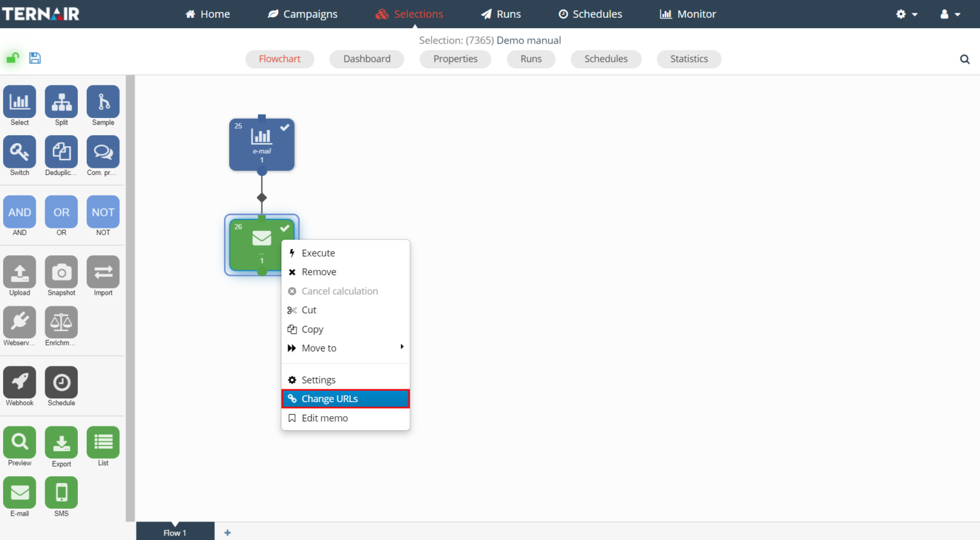Choose the List tool icon
This screenshot has height=540, width=980.
click(x=103, y=442)
